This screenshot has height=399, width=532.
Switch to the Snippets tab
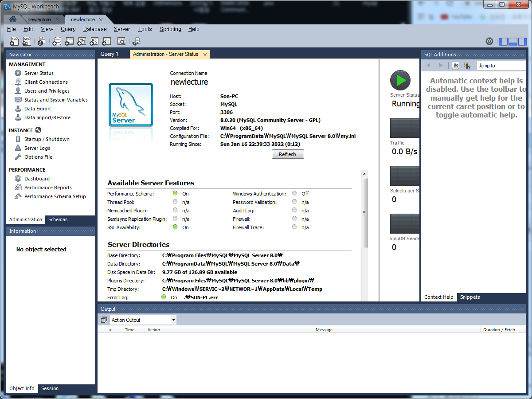tap(470, 297)
